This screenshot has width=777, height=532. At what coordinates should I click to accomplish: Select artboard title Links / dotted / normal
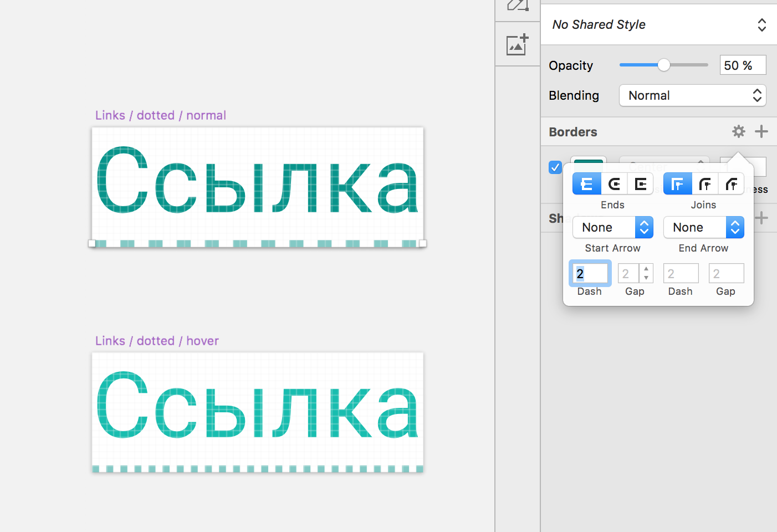pyautogui.click(x=161, y=115)
